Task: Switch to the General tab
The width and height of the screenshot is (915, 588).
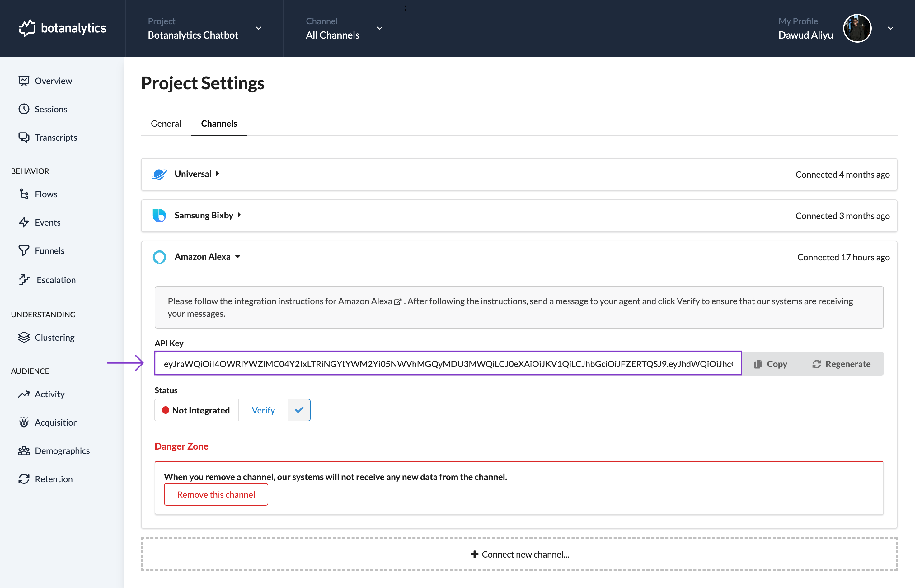Action: [x=165, y=123]
